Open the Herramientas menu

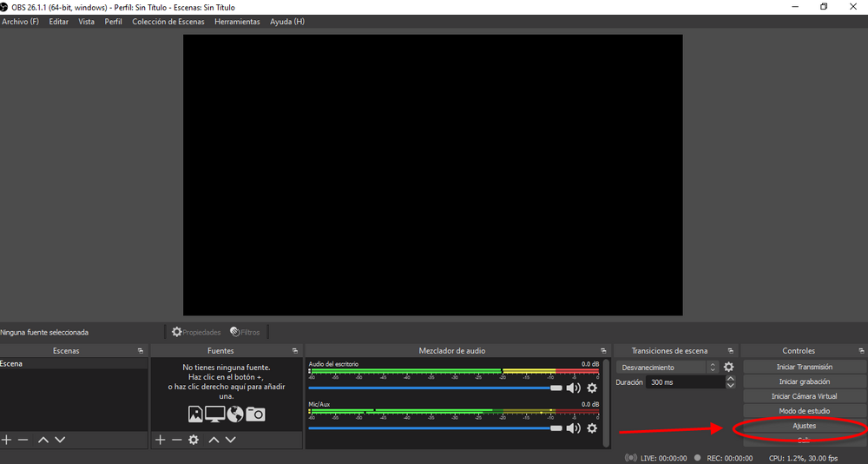pyautogui.click(x=237, y=22)
